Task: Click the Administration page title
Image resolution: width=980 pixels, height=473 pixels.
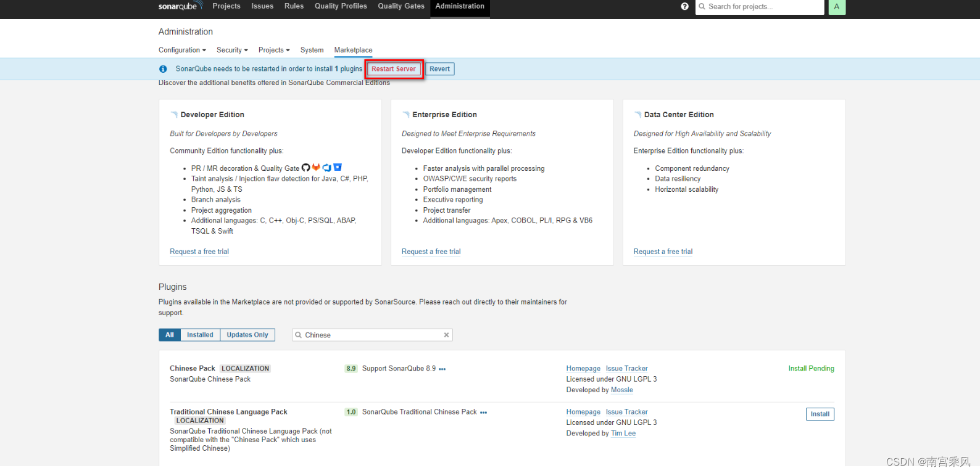Action: (x=186, y=31)
